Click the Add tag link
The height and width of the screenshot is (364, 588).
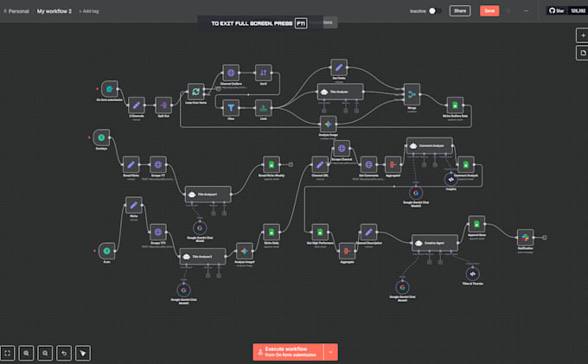click(x=89, y=11)
